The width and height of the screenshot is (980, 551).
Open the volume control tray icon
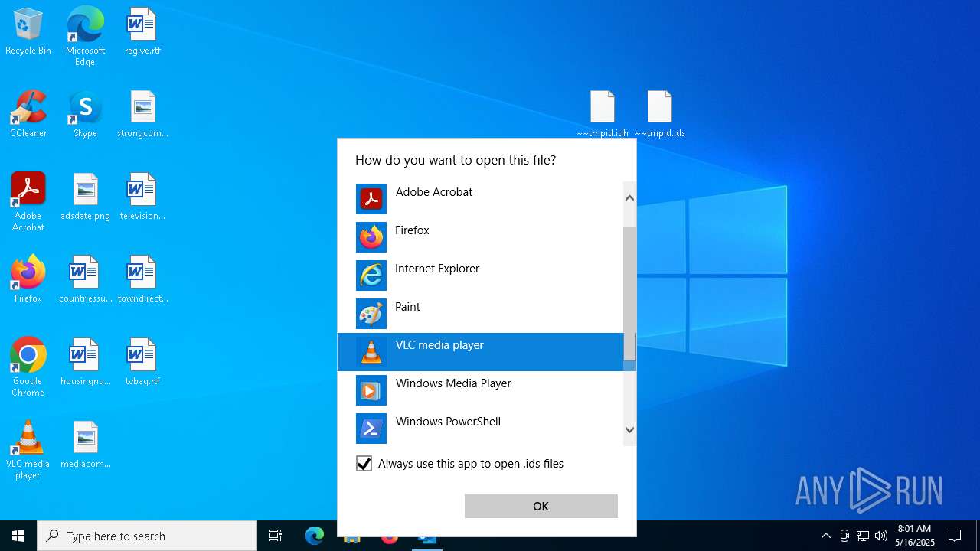click(881, 536)
